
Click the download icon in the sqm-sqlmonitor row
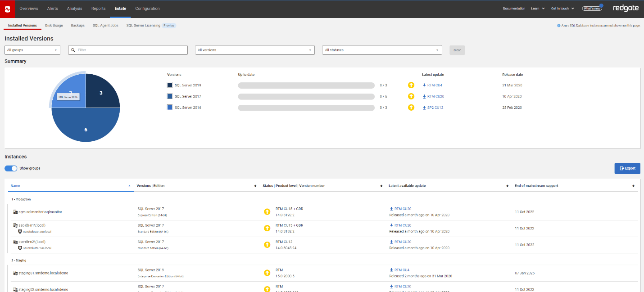pyautogui.click(x=391, y=209)
